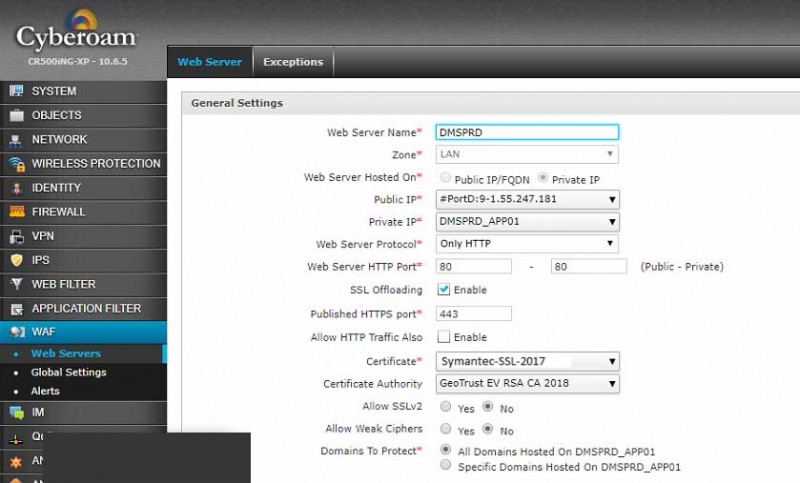Image resolution: width=800 pixels, height=483 pixels.
Task: Click the VPN icon in sidebar
Action: (16, 236)
